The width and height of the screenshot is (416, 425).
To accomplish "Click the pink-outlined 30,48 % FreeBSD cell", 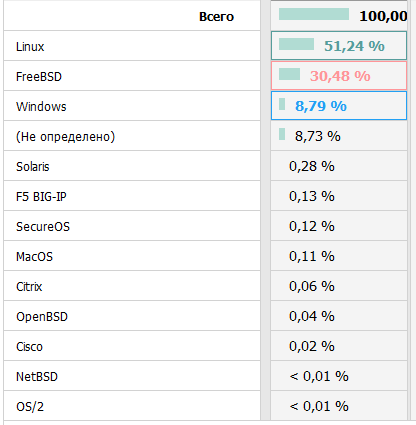I will coord(339,76).
